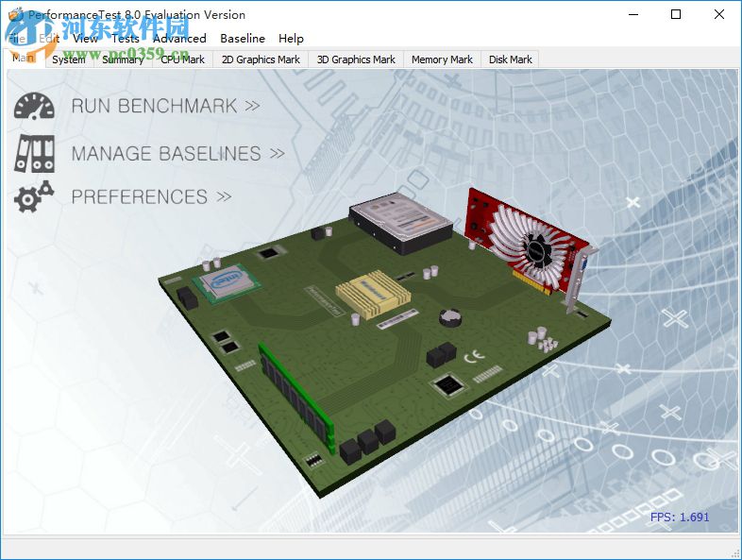The image size is (742, 560).
Task: Minimize the PerformanceTest window
Action: click(633, 15)
